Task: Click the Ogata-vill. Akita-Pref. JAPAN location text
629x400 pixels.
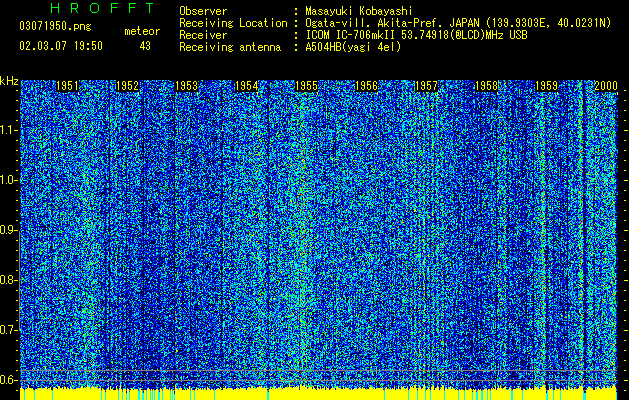Action: click(458, 23)
